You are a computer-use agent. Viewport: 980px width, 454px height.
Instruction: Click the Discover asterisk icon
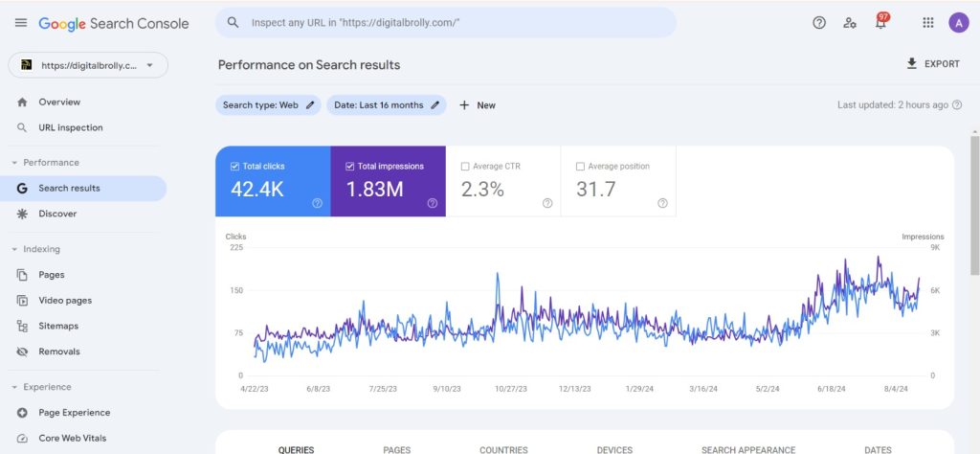pos(23,214)
